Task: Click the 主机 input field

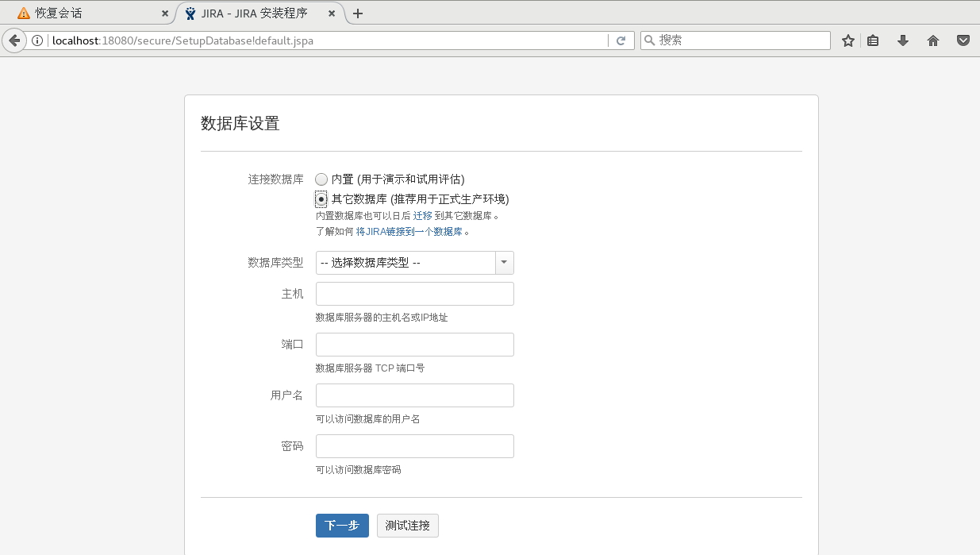Action: pos(414,294)
